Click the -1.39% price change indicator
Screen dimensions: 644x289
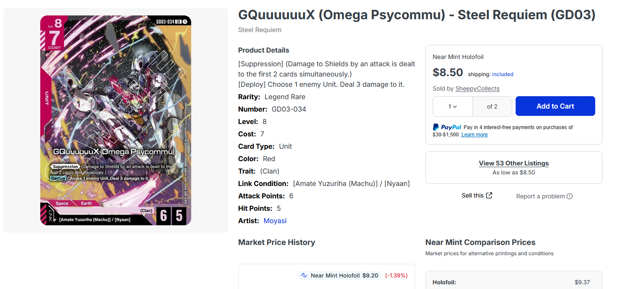tap(396, 275)
